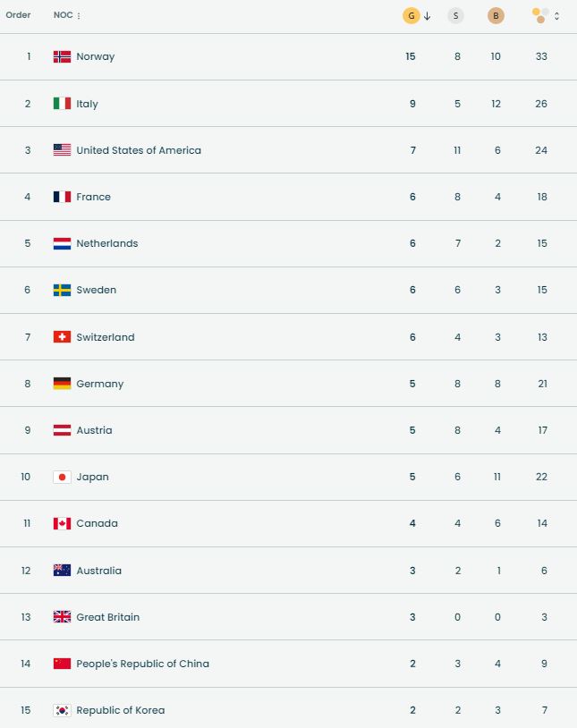
Task: Click the silver medal column header icon
Action: click(455, 15)
